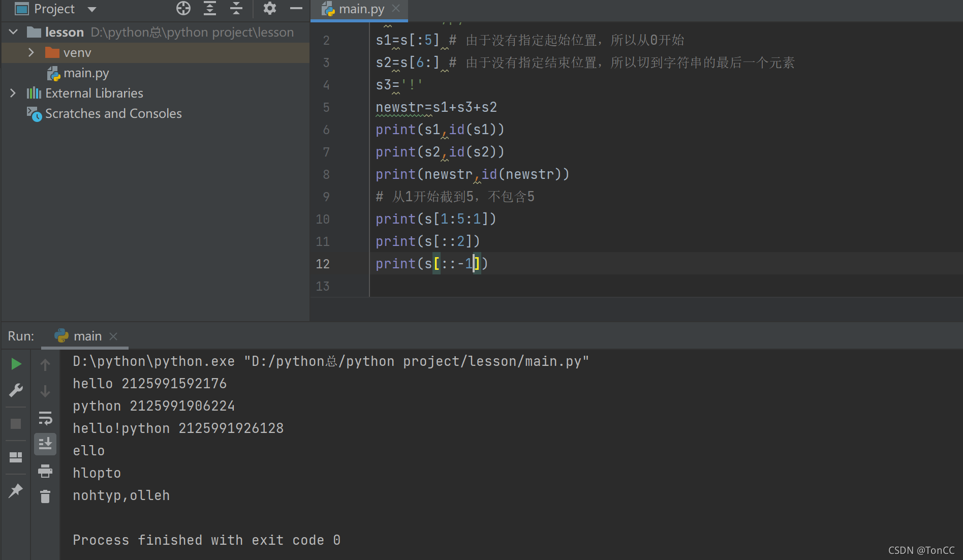
Task: Expand the venv folder
Action: click(31, 52)
